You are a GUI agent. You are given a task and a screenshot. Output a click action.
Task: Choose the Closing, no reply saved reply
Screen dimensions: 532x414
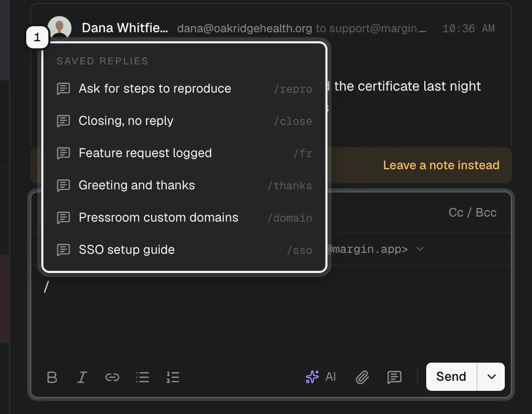coord(184,121)
